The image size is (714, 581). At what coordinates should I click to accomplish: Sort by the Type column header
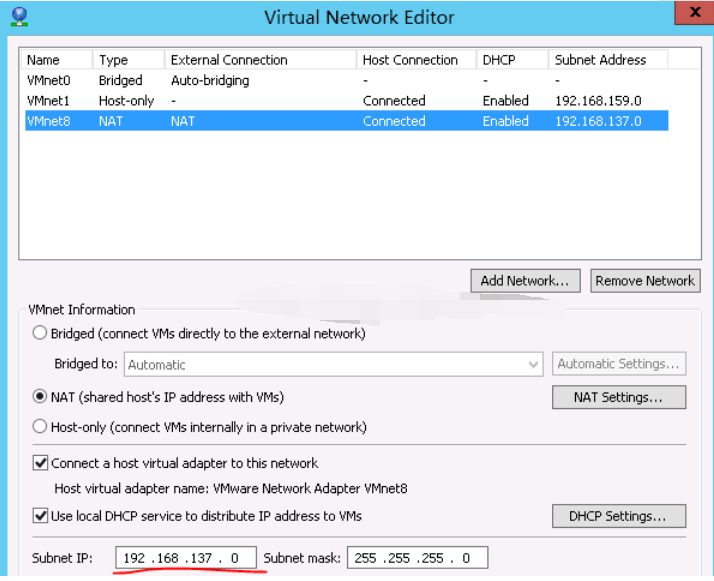click(x=128, y=60)
